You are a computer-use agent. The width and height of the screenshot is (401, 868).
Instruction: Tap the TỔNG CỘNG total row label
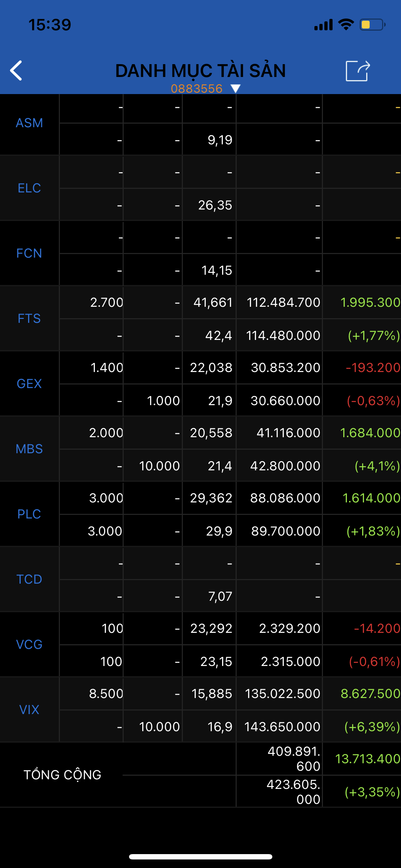pos(62,775)
